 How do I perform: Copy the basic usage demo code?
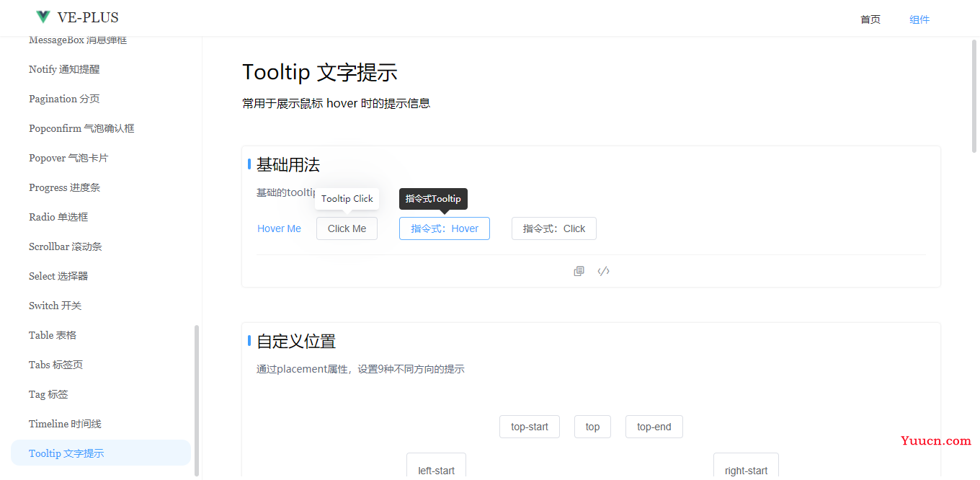click(x=579, y=271)
